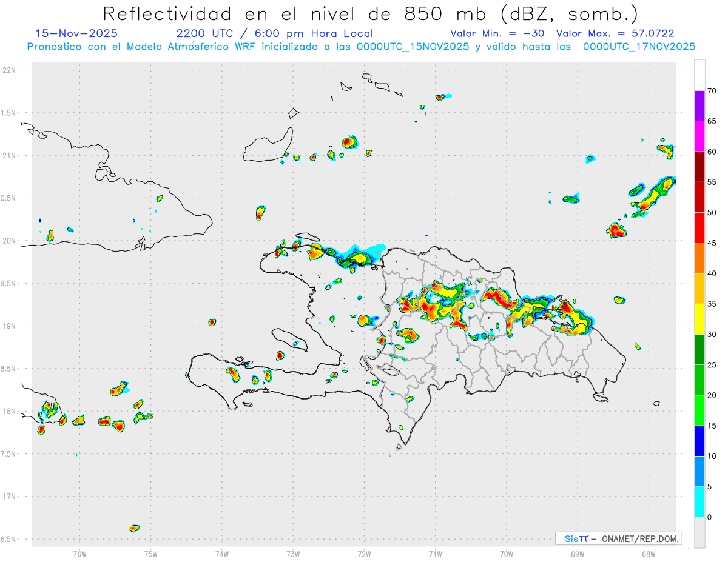
Task: Click the longitude axis label '73W'
Action: tap(293, 554)
